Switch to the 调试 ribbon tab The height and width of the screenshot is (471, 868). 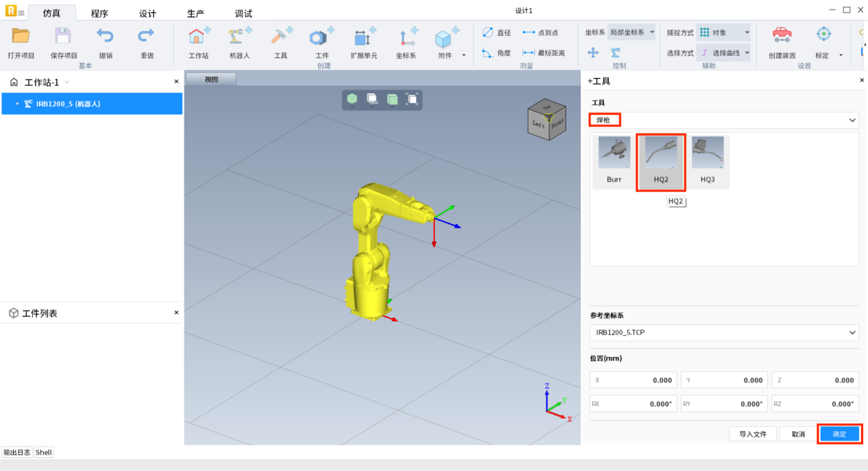pos(243,14)
